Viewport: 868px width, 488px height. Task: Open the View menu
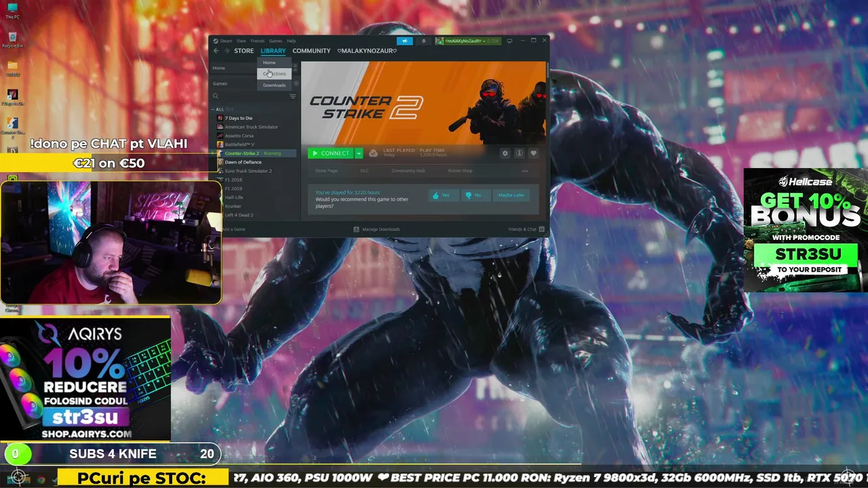coord(241,41)
